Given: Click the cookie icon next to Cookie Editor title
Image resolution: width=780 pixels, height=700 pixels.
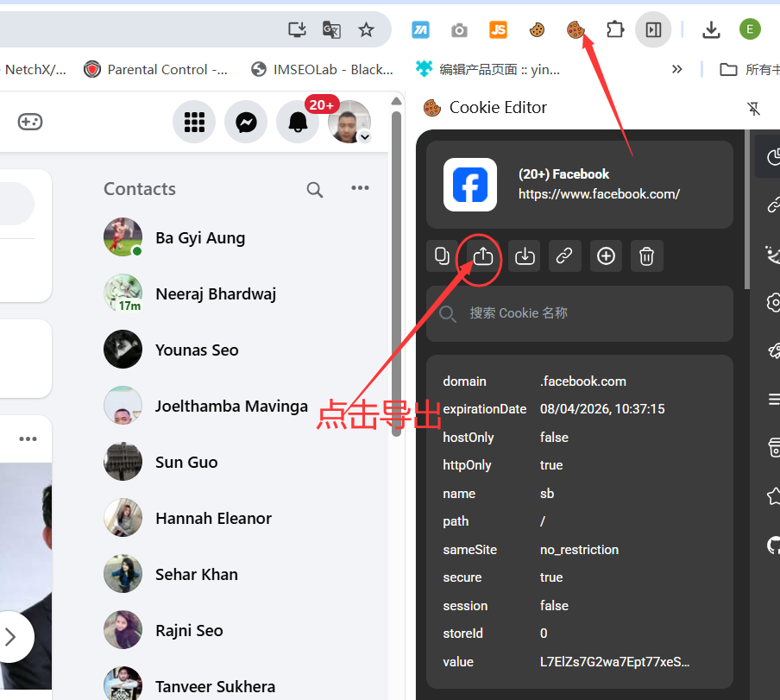Looking at the screenshot, I should point(431,108).
